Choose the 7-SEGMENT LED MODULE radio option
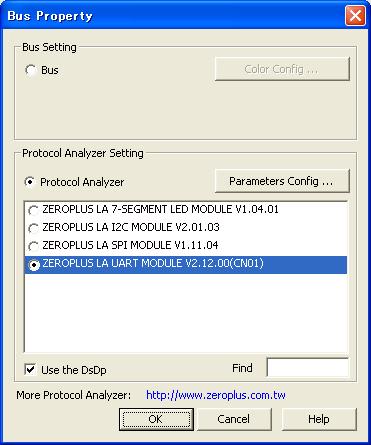The width and height of the screenshot is (371, 445). (x=33, y=210)
